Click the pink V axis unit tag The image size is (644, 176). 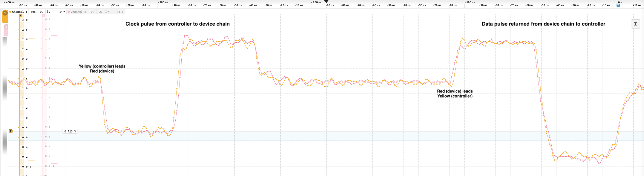click(44, 16)
